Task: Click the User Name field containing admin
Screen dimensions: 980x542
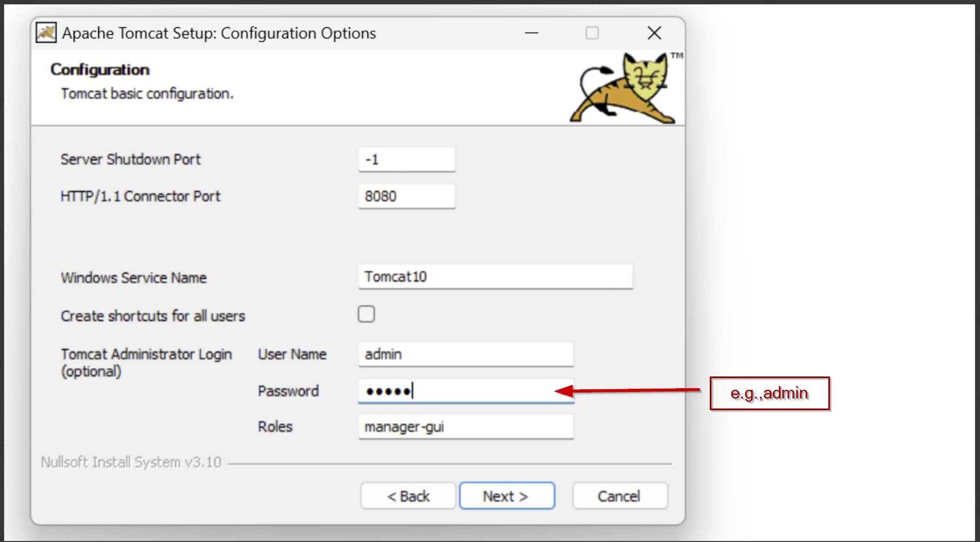Action: click(x=465, y=354)
